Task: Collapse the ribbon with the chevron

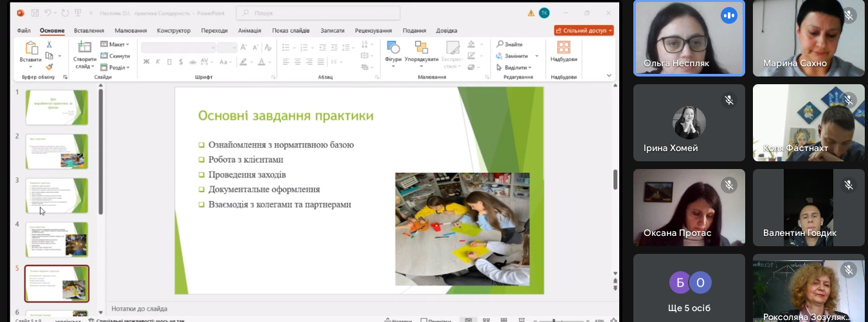Action: (x=610, y=75)
